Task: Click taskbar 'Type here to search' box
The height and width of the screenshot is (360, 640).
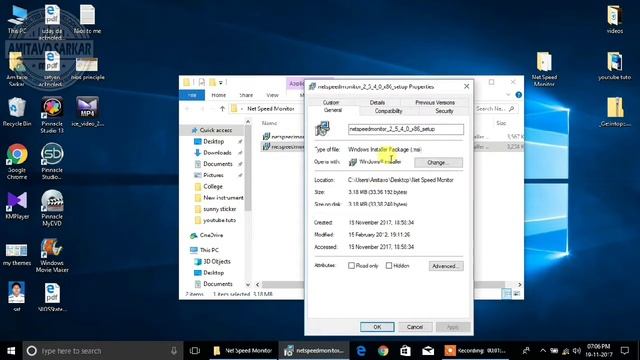Action: click(x=102, y=351)
